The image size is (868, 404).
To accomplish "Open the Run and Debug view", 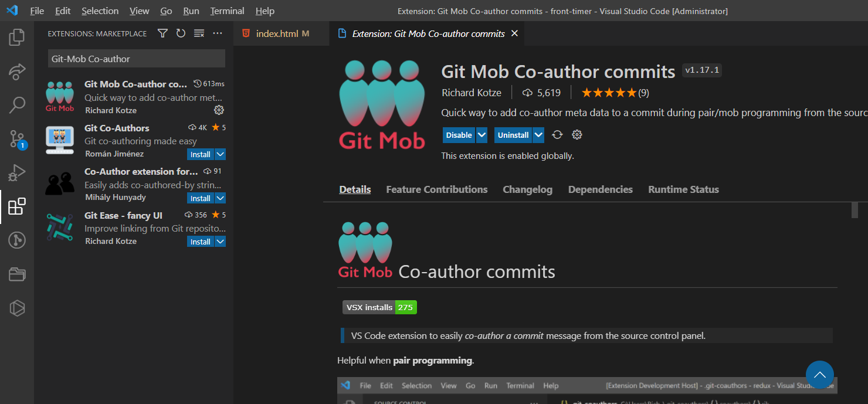I will click(17, 173).
